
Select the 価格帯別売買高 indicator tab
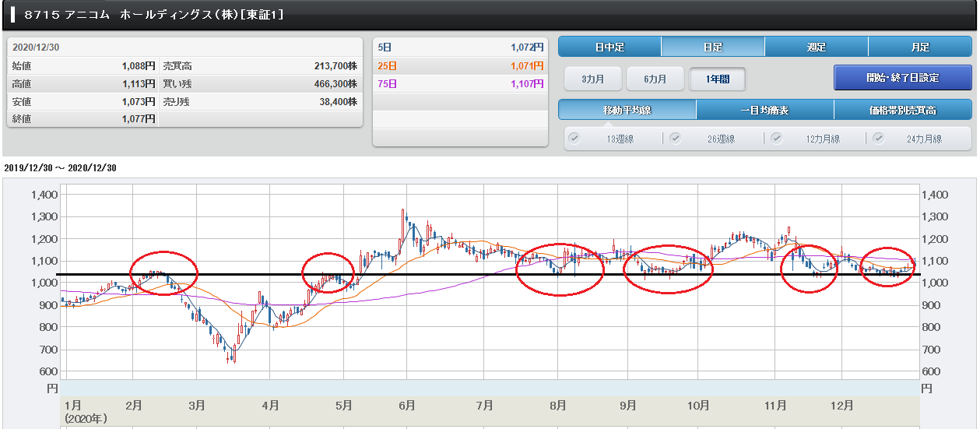click(x=903, y=110)
